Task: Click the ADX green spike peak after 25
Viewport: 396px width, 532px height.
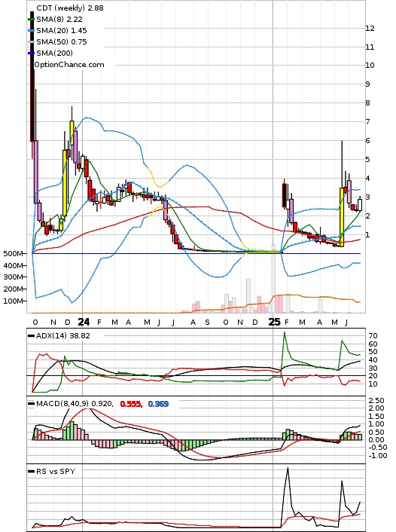Action: coord(285,332)
